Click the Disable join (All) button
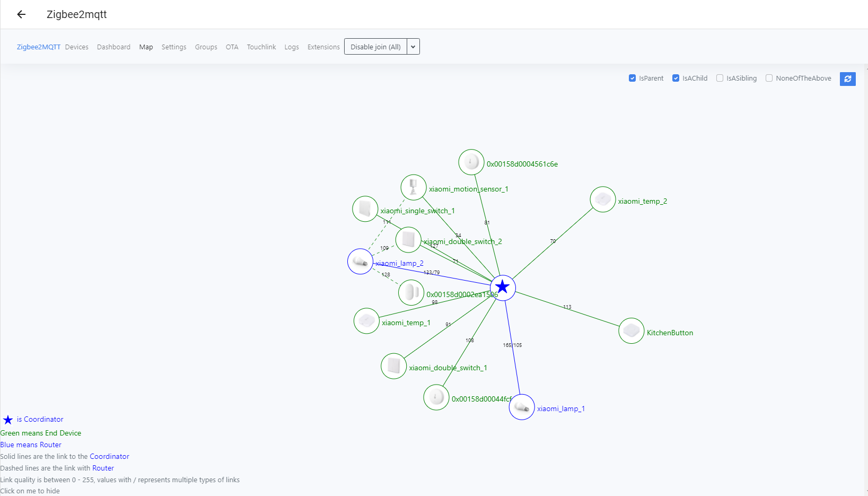 (x=375, y=47)
